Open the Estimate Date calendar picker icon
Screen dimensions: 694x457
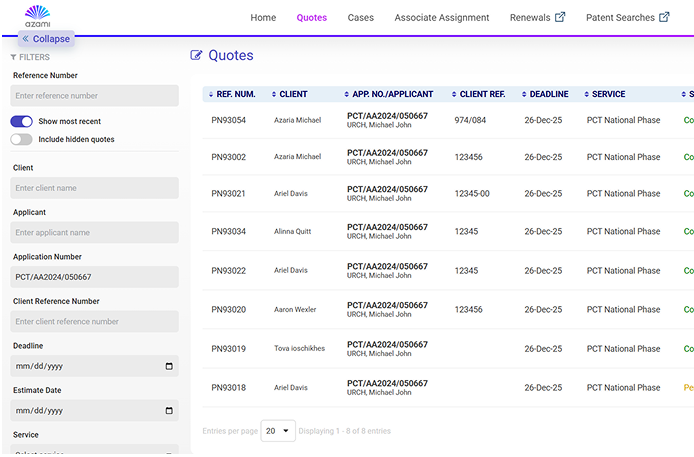coord(168,411)
